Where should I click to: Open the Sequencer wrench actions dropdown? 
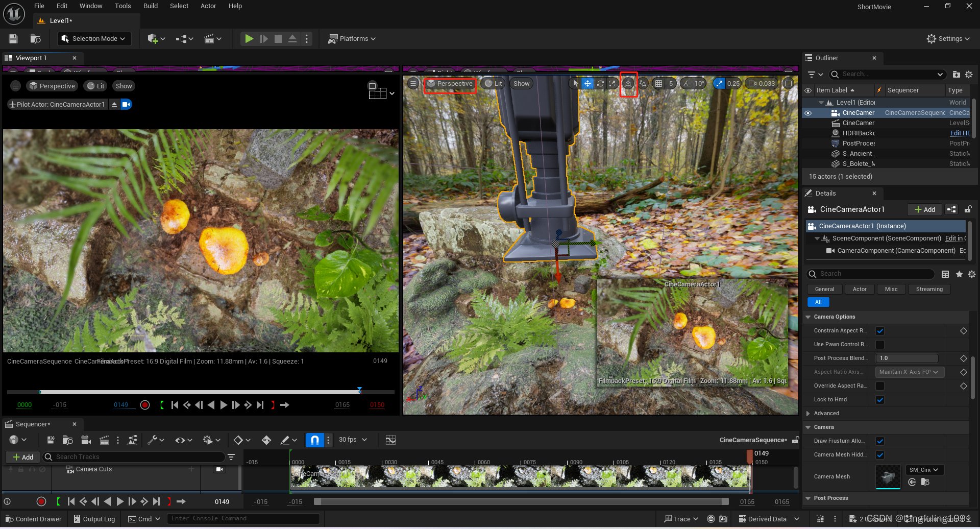tap(156, 440)
